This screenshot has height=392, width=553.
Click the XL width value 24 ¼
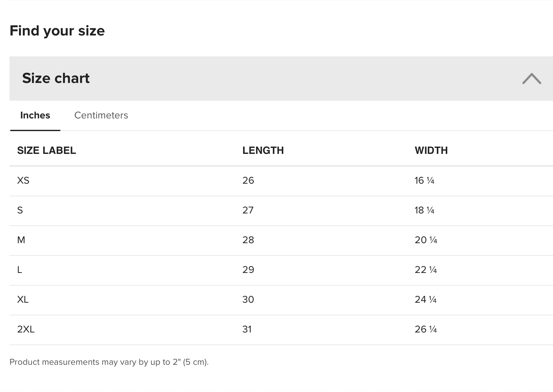(426, 300)
